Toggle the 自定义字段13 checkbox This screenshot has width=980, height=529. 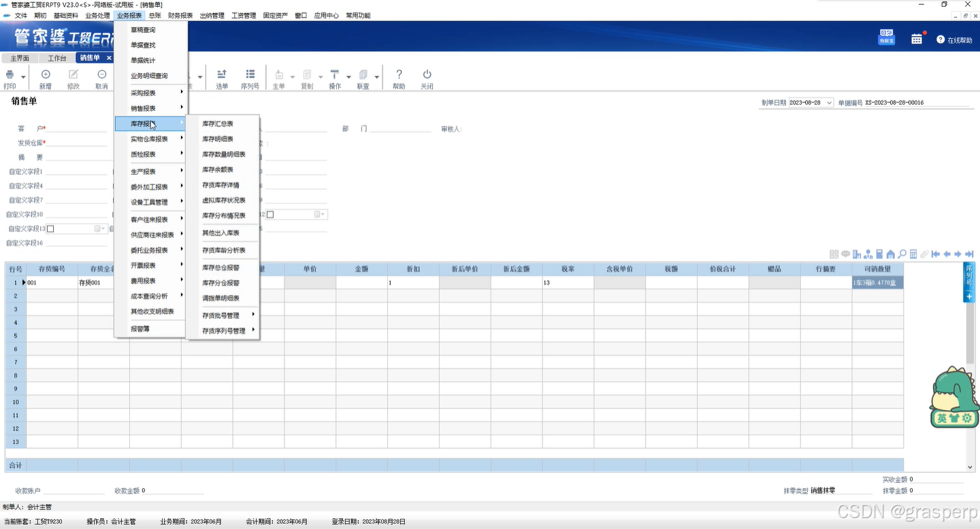[x=50, y=229]
